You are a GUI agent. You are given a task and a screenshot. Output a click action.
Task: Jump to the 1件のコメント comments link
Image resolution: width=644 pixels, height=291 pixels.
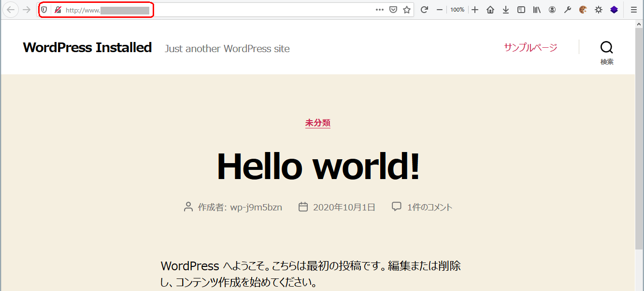429,207
